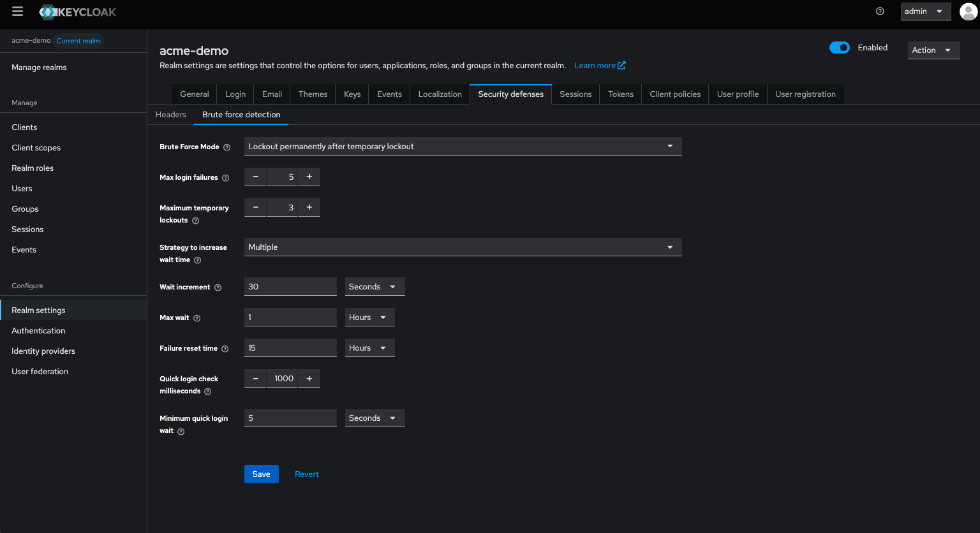Switch to the Login tab

[235, 94]
